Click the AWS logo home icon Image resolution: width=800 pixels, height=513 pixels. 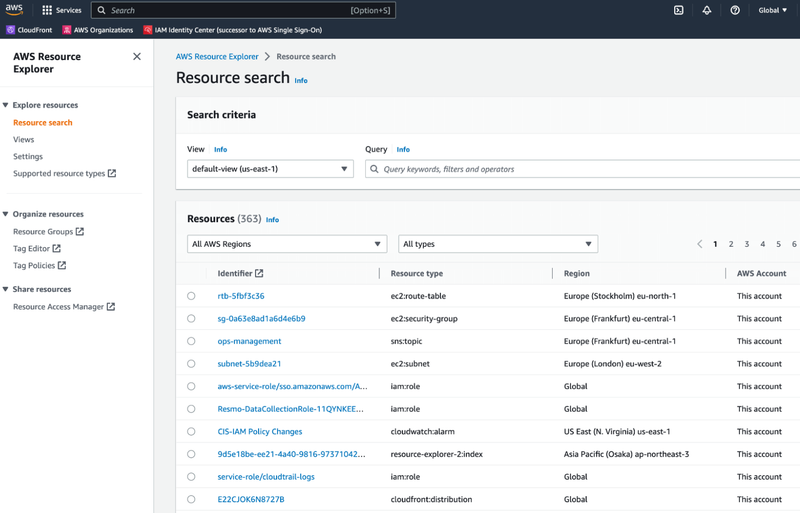tap(14, 10)
